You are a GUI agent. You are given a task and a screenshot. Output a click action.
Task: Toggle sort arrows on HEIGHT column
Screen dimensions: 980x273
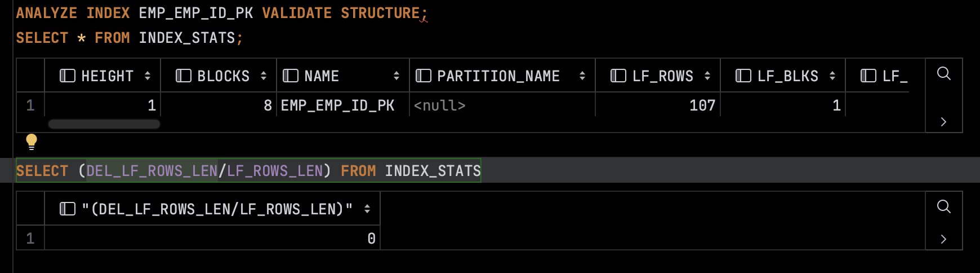coord(148,76)
